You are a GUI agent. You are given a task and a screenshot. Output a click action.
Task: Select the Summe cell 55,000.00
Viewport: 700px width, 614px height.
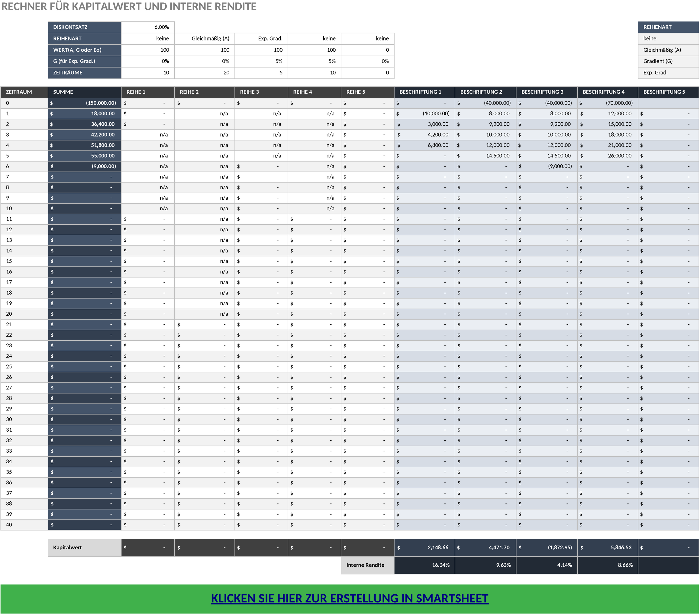pyautogui.click(x=85, y=156)
